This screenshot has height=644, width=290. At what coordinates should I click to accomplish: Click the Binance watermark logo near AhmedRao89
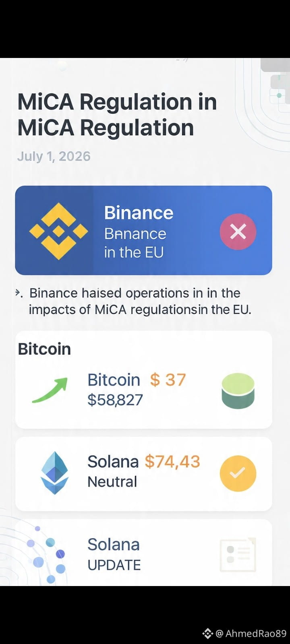point(207,634)
